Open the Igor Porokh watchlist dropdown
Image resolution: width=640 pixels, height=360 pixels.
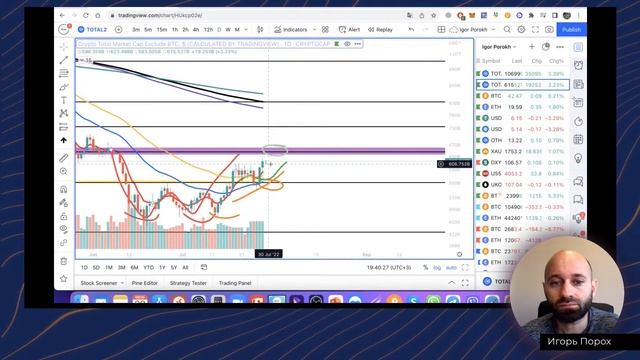(x=499, y=47)
